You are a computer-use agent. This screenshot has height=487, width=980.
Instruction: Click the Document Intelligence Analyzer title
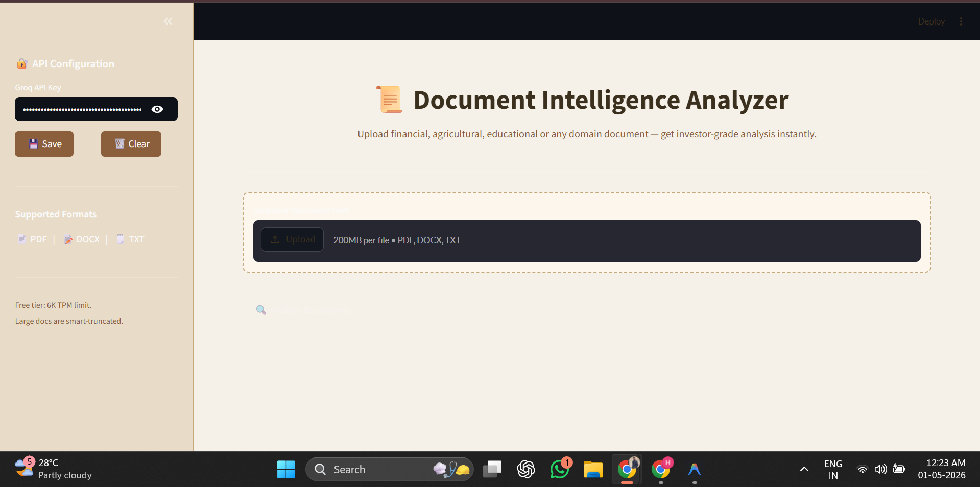click(601, 100)
